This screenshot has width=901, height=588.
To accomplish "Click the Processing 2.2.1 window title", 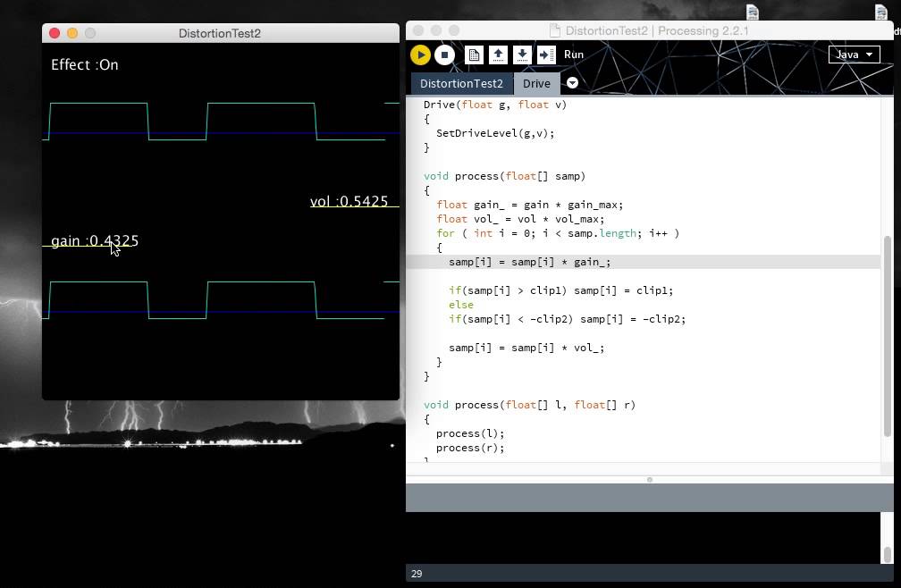I will [657, 31].
